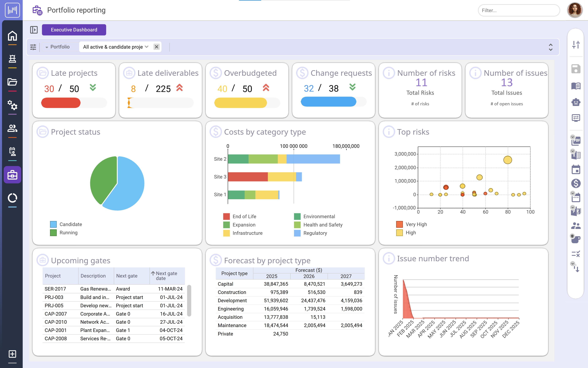Click the dollar cost icon in right panel
This screenshot has width=588, height=368.
[576, 183]
